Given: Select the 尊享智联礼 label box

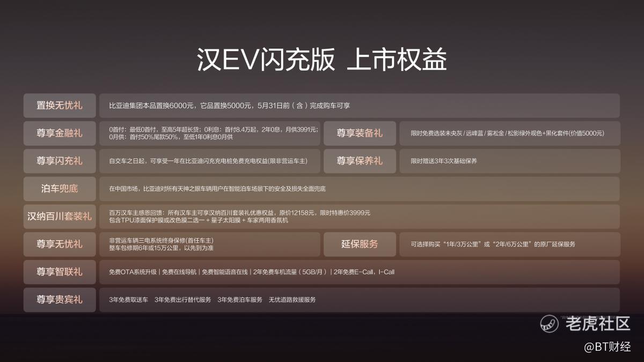Looking at the screenshot, I should [x=60, y=272].
